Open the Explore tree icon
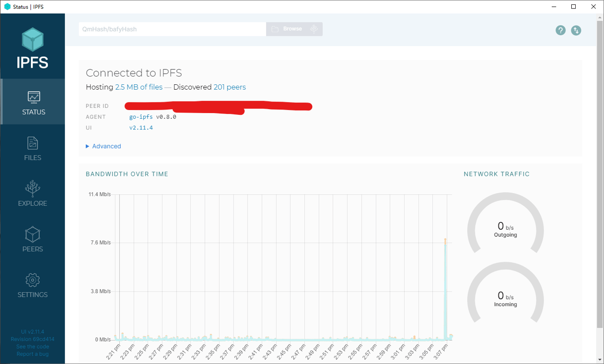604x364 pixels. [x=33, y=188]
